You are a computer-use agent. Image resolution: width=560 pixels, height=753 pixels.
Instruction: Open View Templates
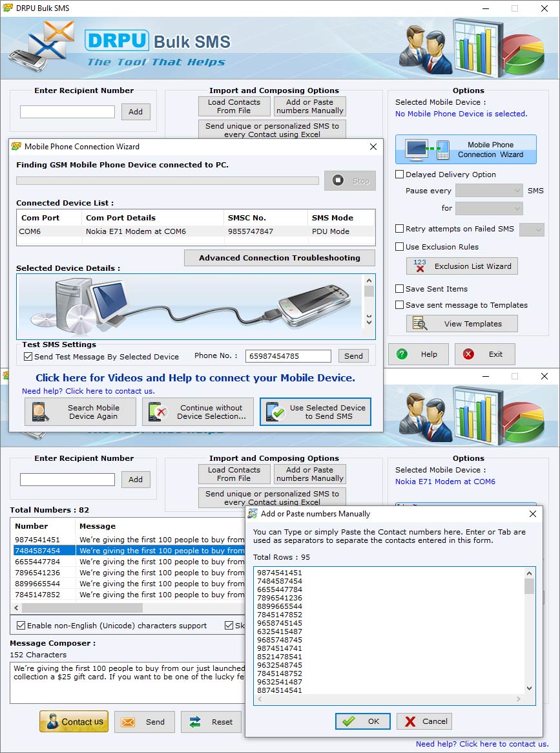tap(461, 323)
